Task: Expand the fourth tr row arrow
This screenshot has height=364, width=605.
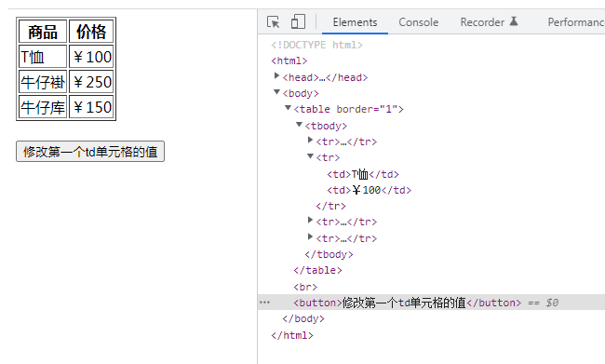Action: click(x=310, y=237)
